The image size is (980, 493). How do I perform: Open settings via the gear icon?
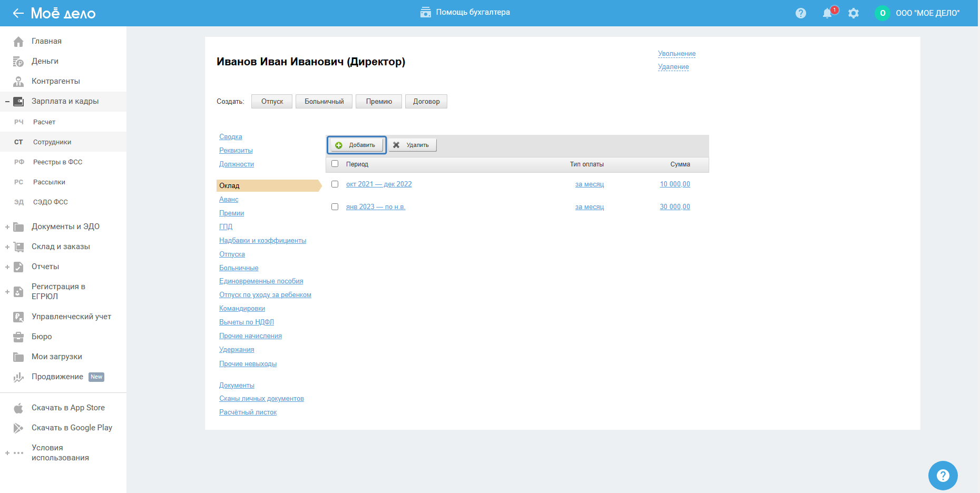tap(854, 13)
